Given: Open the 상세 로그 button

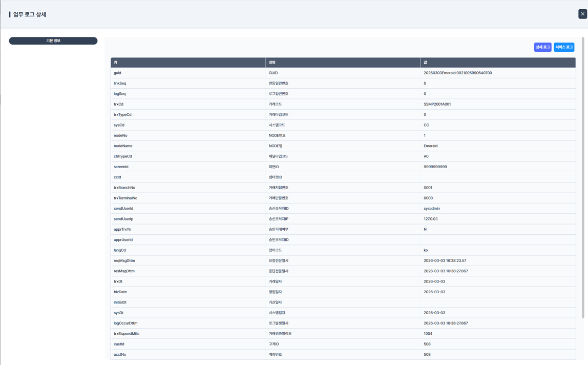Looking at the screenshot, I should pos(542,47).
